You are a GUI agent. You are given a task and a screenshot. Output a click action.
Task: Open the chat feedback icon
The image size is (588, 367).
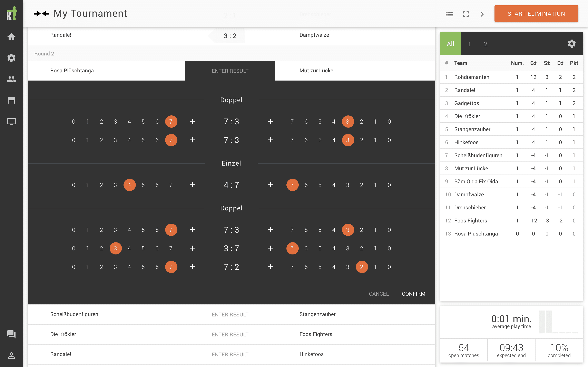click(11, 334)
